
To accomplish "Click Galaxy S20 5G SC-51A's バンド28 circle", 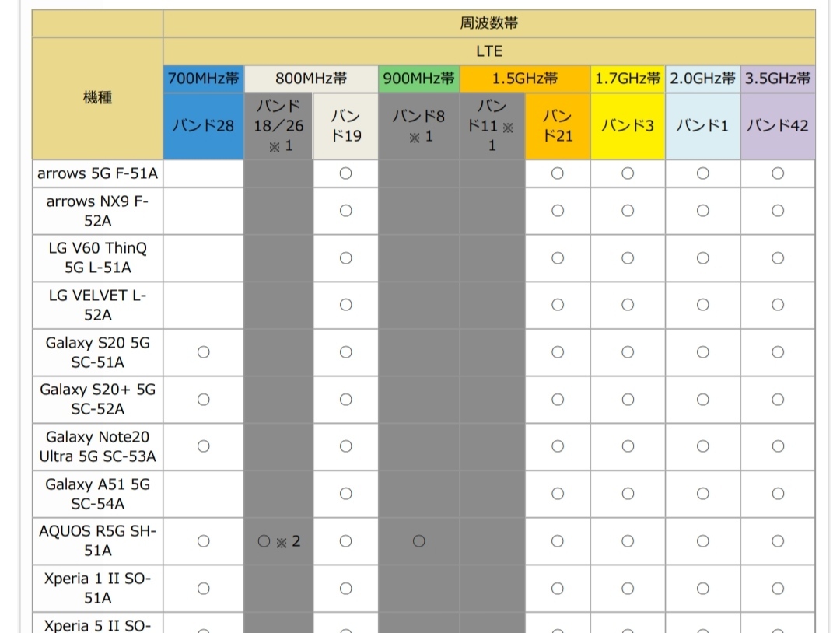I will (203, 352).
